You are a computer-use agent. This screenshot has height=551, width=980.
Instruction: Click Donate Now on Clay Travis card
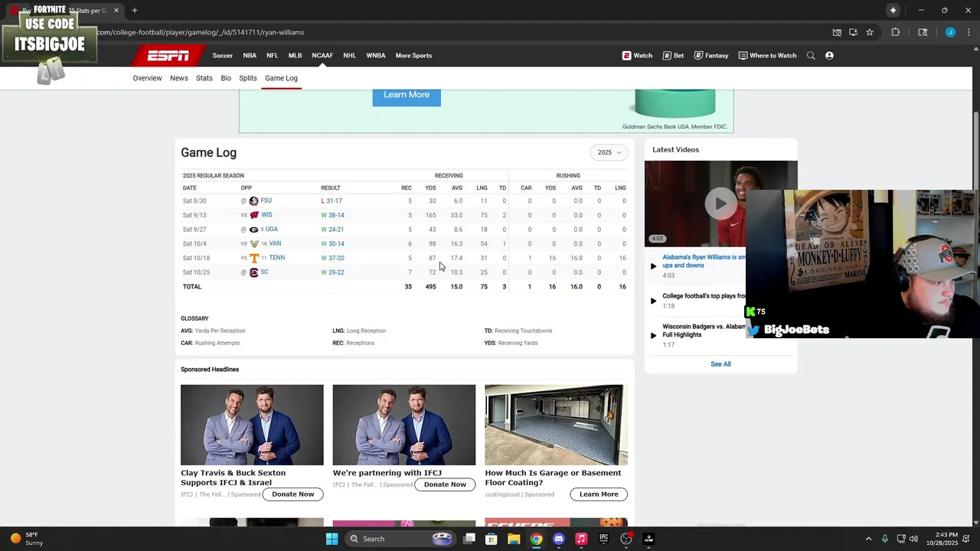point(293,494)
